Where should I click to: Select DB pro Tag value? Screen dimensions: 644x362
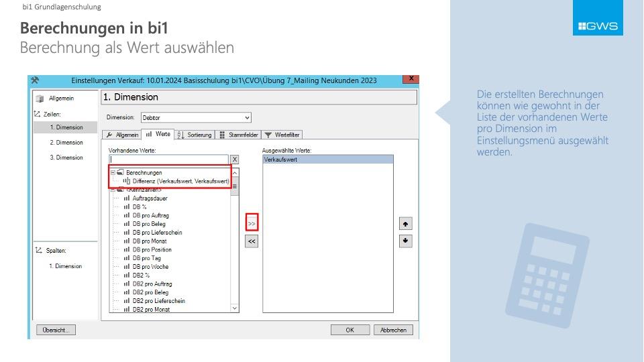coord(147,258)
